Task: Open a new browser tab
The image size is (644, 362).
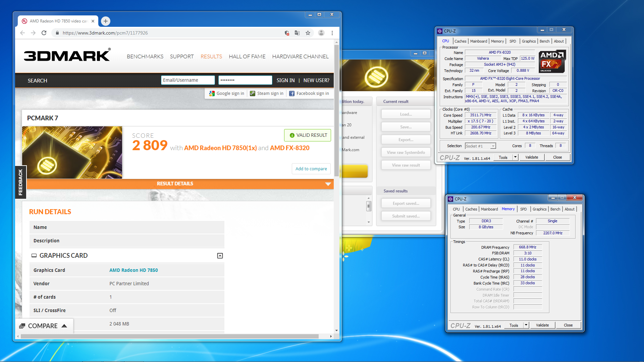Action: (106, 21)
